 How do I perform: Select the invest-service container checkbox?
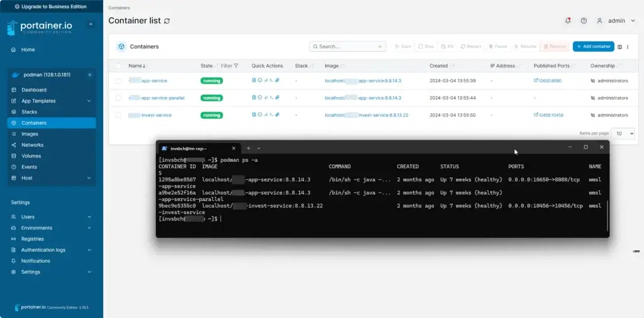point(118,115)
